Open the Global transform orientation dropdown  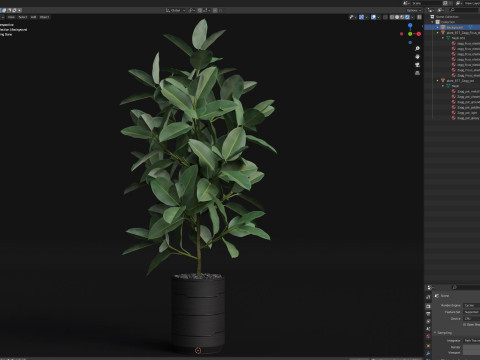click(176, 10)
